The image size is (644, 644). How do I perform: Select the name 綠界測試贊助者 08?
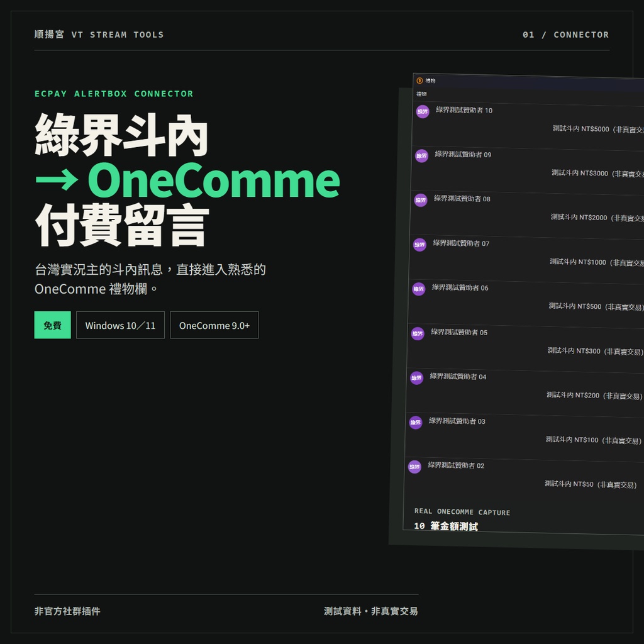pyautogui.click(x=462, y=199)
